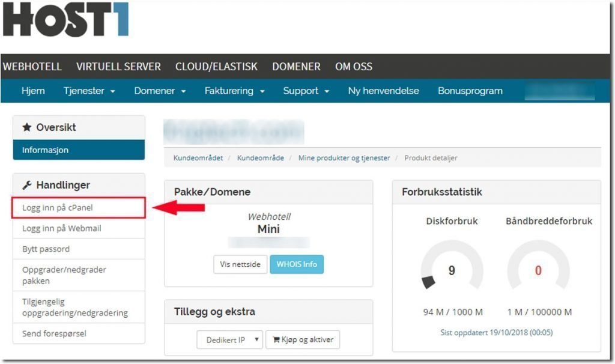Click the Sist oppdatert 19/10/2018 text
The width and height of the screenshot is (615, 364).
496,333
